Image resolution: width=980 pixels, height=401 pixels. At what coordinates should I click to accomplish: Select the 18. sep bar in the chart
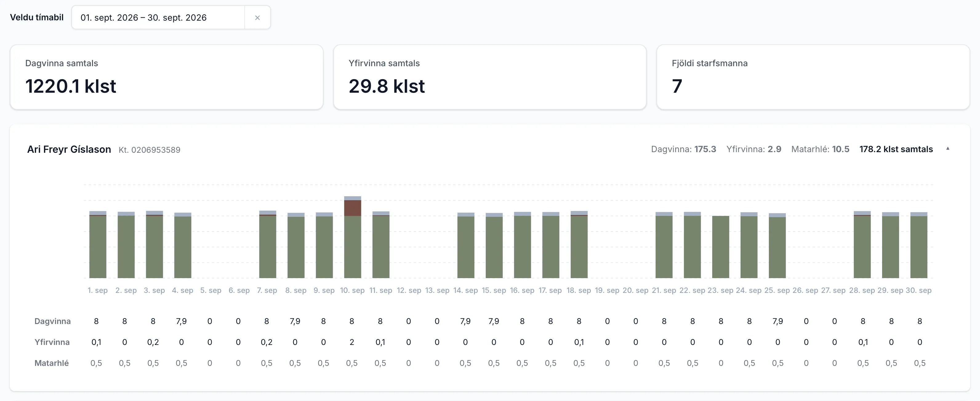coord(579,245)
